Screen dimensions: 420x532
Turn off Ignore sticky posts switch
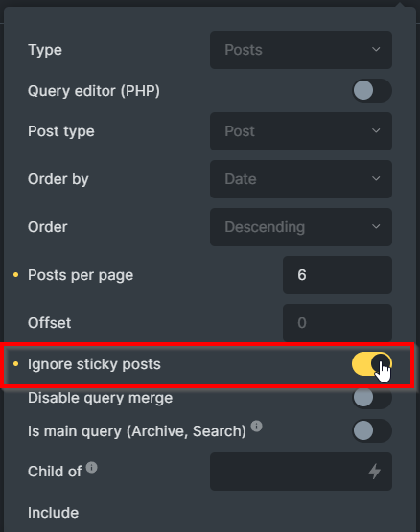pos(372,364)
